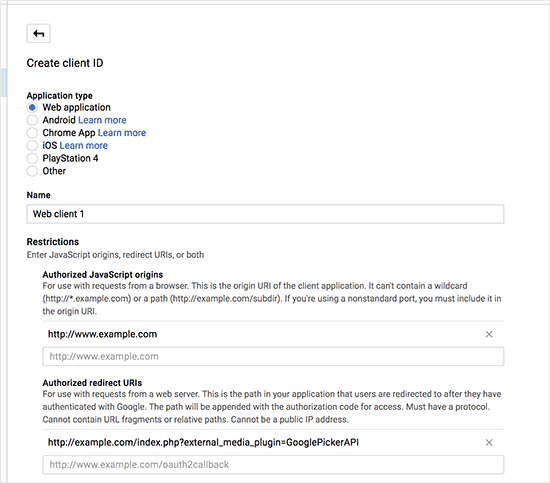Remove the http://www.example.com JavaScript origin
550x483 pixels.
(x=489, y=334)
